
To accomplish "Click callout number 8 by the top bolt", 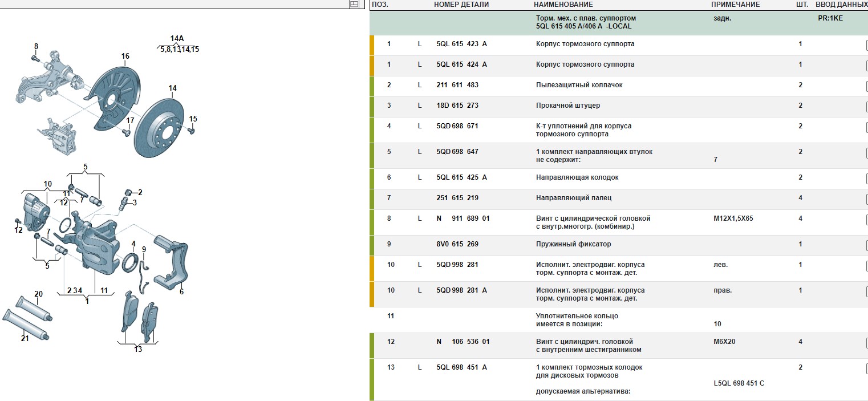I will (x=36, y=46).
